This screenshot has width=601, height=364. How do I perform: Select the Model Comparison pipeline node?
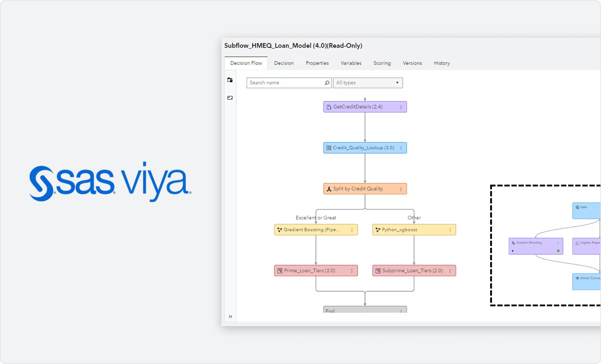pos(587,282)
